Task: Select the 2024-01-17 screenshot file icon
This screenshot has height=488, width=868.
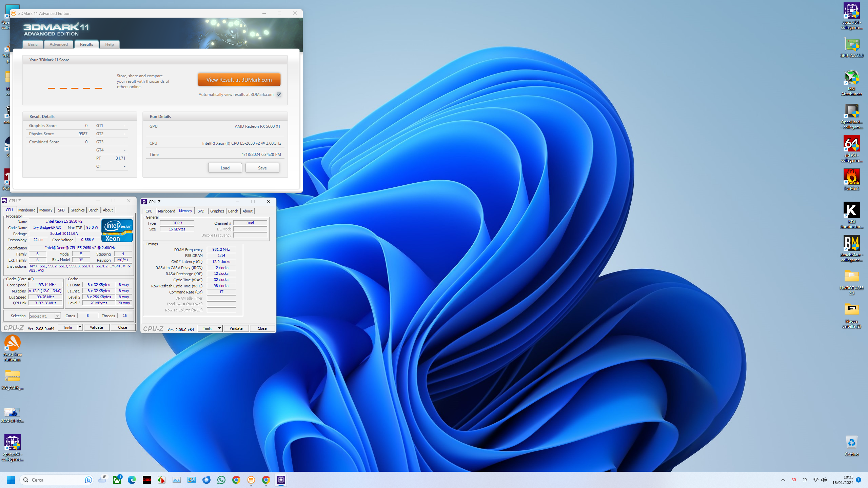Action: click(13, 415)
